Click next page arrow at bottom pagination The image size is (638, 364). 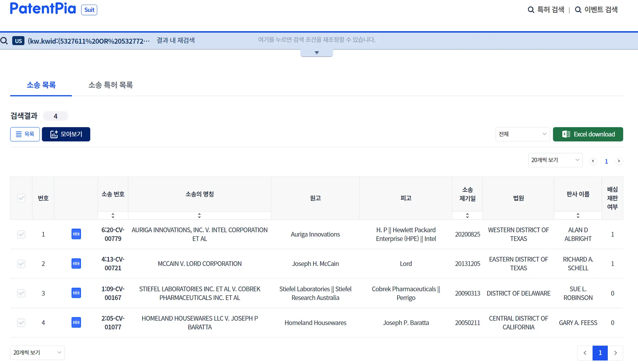pyautogui.click(x=615, y=353)
